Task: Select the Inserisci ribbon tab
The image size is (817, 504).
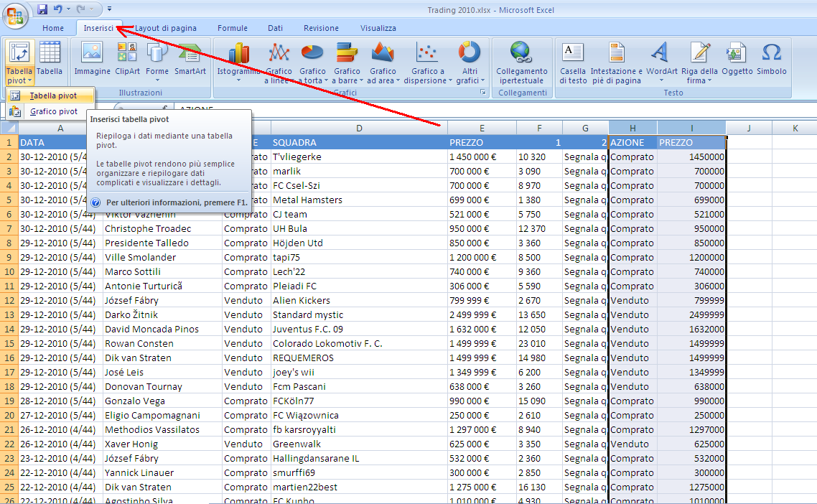Action: point(98,28)
